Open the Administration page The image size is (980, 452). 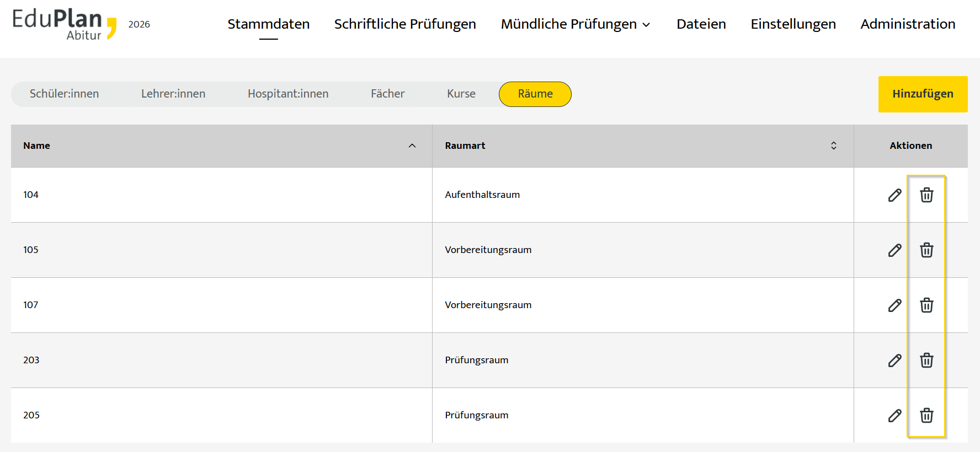(908, 24)
